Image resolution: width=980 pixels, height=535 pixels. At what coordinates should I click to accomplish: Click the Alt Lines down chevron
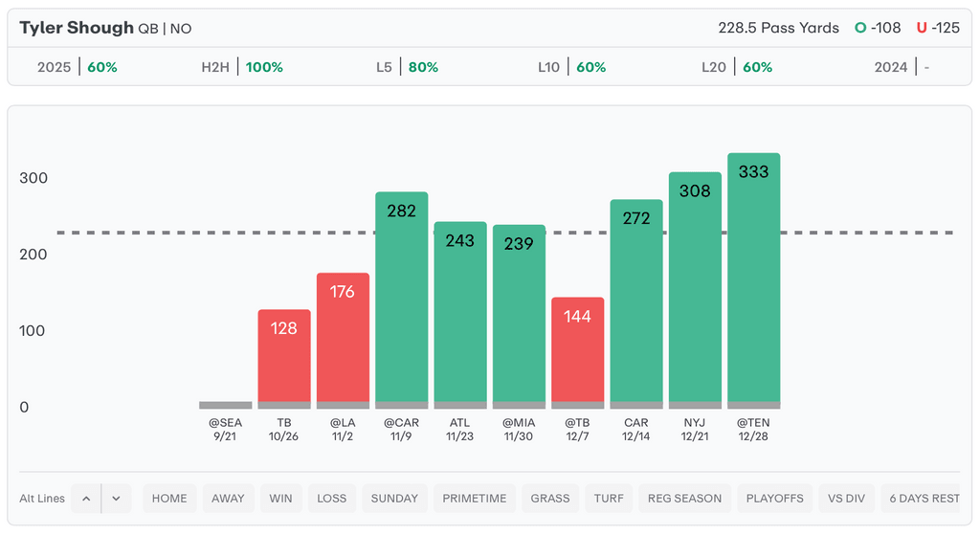116,499
